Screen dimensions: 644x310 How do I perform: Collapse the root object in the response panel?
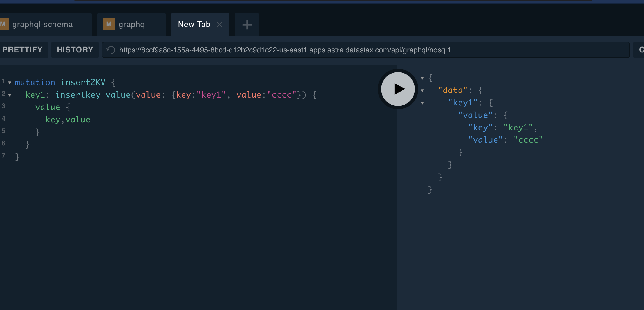pos(422,78)
